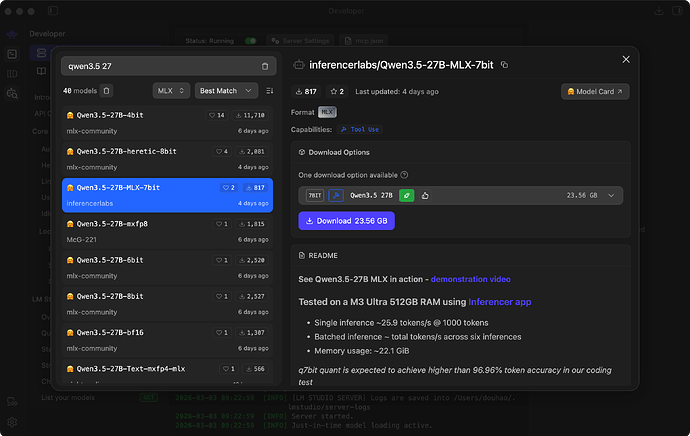690x436 pixels.
Task: Click the 7BIT quantization badge
Action: point(315,195)
